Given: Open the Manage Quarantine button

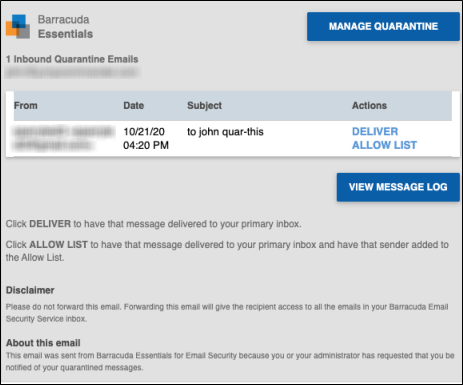Looking at the screenshot, I should tap(383, 27).
